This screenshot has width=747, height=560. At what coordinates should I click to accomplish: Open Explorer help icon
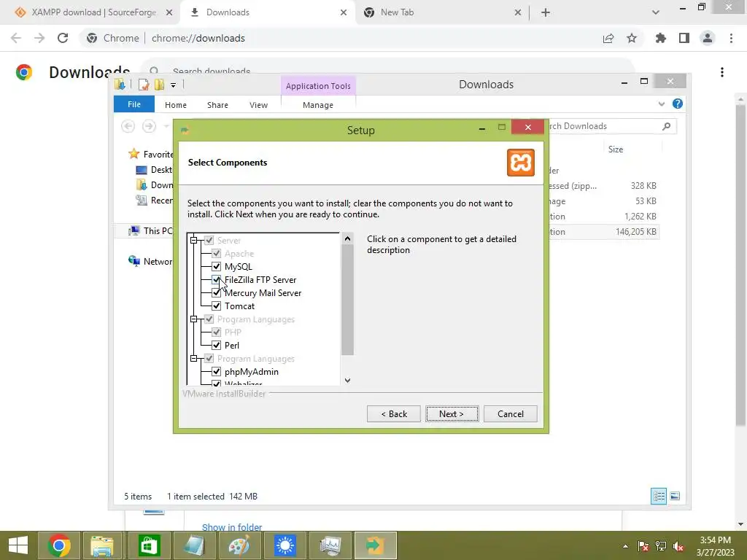[678, 104]
